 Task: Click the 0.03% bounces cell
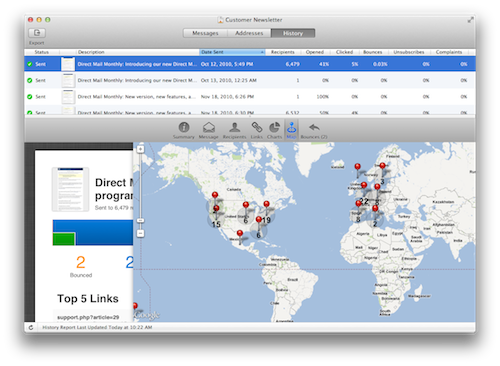point(380,64)
